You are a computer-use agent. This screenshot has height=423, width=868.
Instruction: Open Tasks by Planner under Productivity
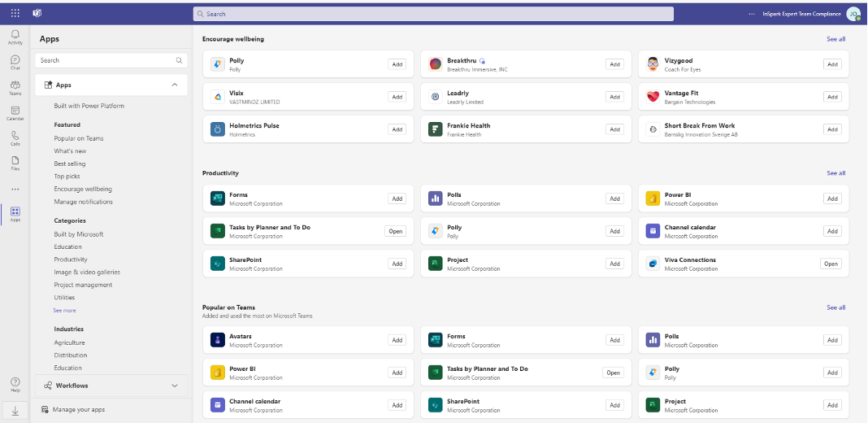coord(395,231)
